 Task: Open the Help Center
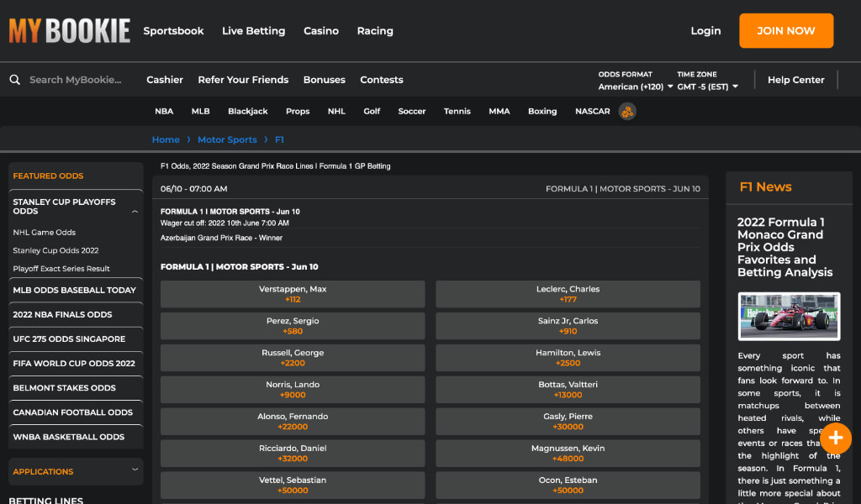[x=795, y=80]
